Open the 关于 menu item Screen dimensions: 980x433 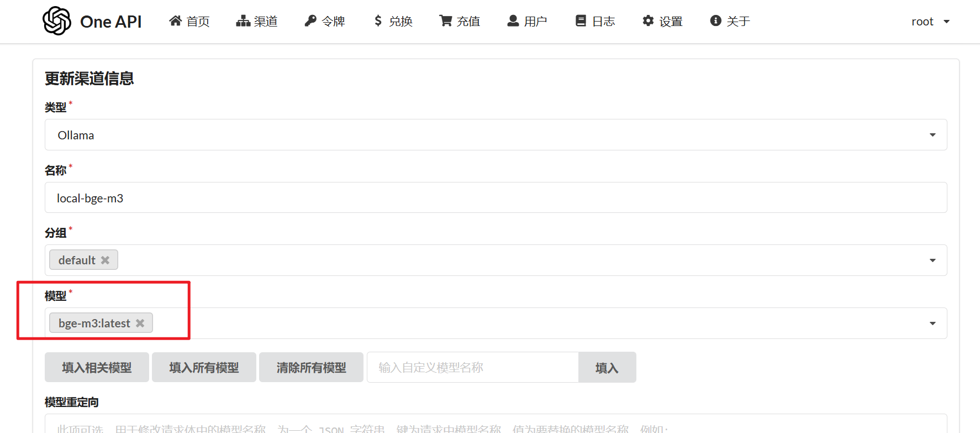coord(730,21)
